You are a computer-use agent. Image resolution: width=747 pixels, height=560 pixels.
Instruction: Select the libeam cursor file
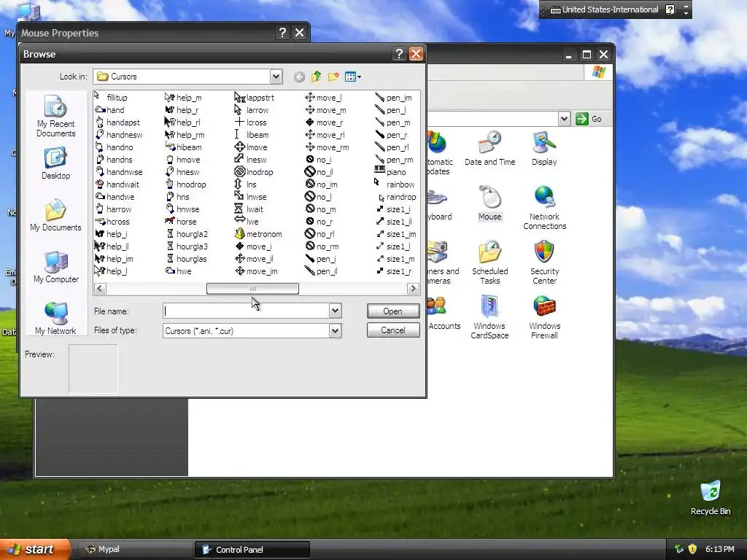[x=252, y=135]
